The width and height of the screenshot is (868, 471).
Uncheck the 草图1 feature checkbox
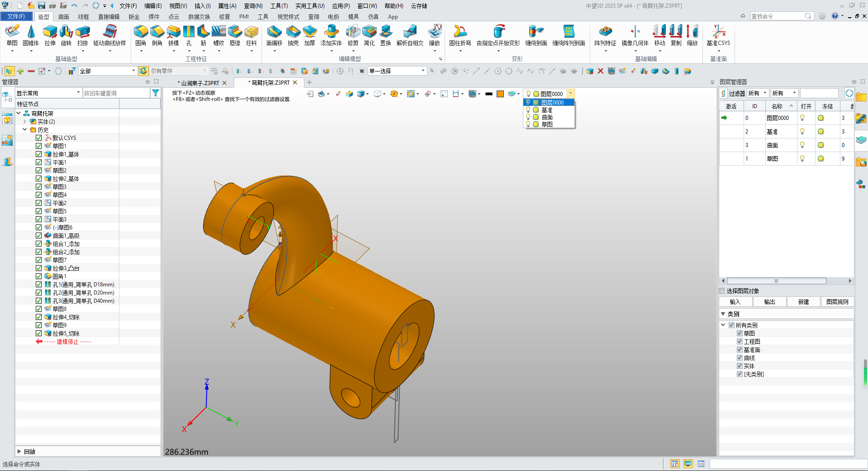[x=39, y=146]
